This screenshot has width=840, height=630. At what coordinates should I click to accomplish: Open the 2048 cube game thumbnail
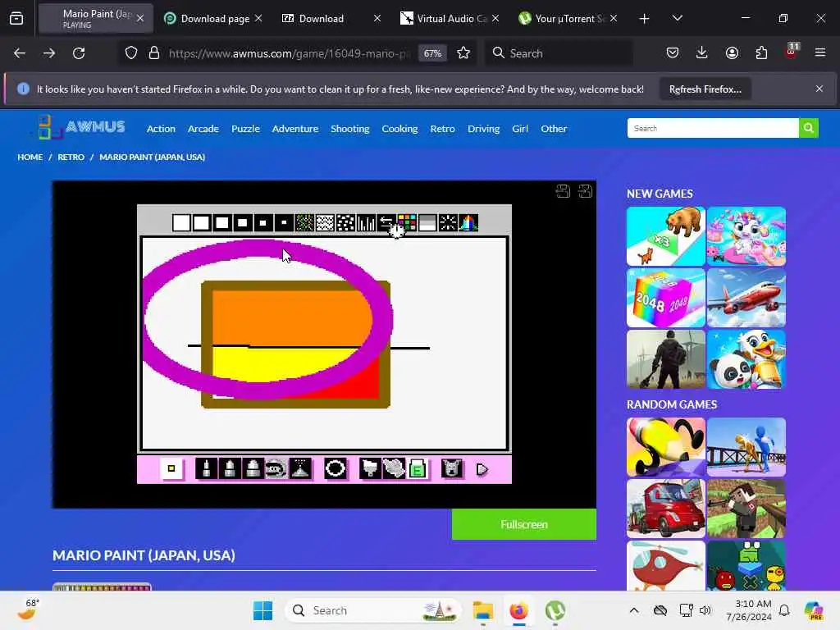pyautogui.click(x=666, y=298)
